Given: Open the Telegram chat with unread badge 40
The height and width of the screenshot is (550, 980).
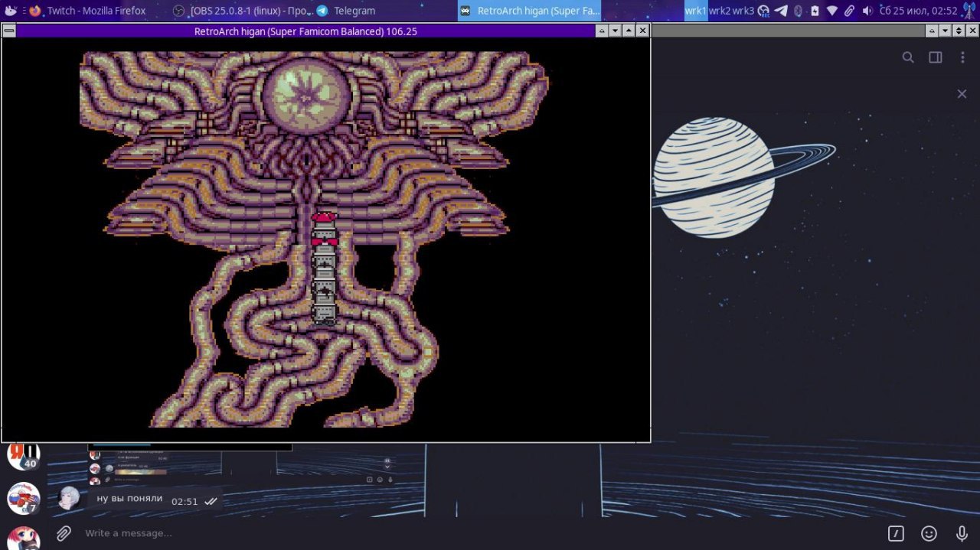Looking at the screenshot, I should 24,454.
